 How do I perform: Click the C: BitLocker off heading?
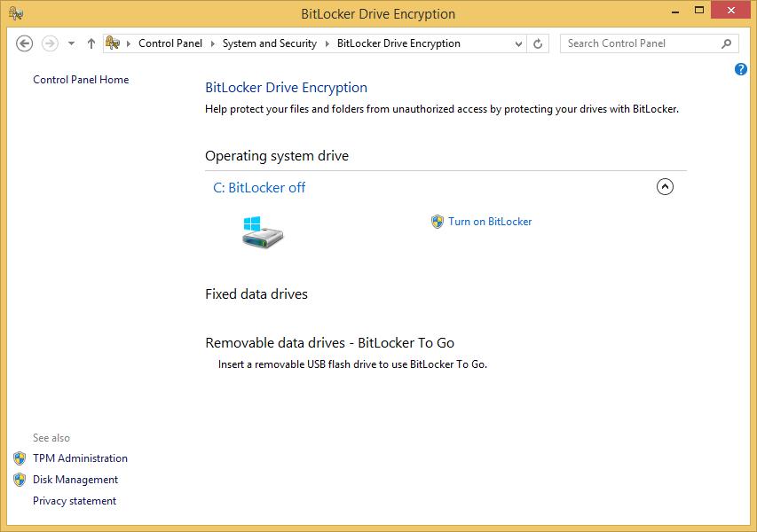pyautogui.click(x=259, y=187)
